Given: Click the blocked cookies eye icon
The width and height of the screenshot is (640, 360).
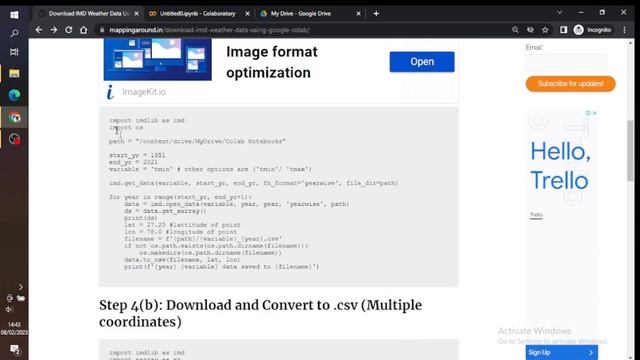Looking at the screenshot, I should point(530,30).
